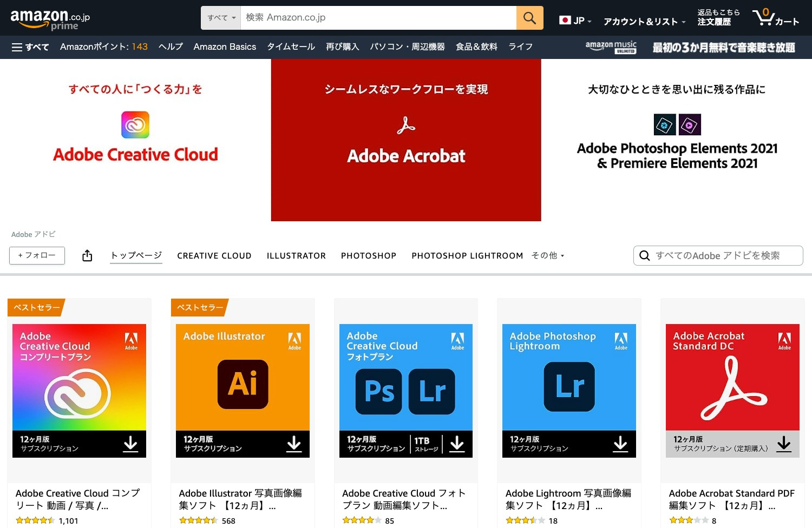Open Adobe Acrobat Standard PDF title link
The image size is (812, 528).
(x=732, y=499)
